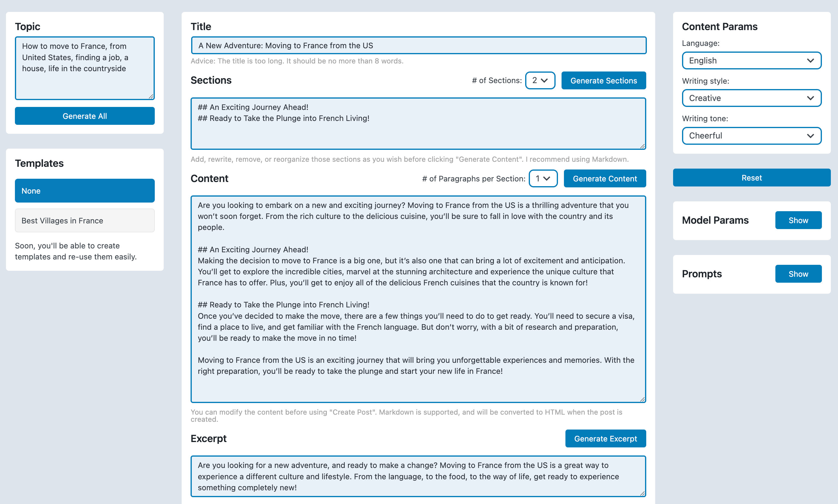Viewport: 838px width, 504px height.
Task: Generate Content for the sections
Action: pyautogui.click(x=604, y=178)
